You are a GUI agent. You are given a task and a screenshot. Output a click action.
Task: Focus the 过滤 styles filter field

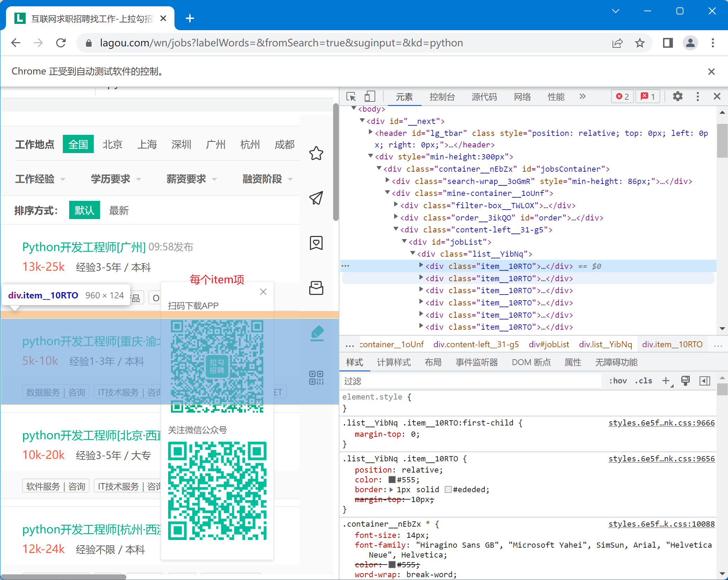(x=471, y=381)
